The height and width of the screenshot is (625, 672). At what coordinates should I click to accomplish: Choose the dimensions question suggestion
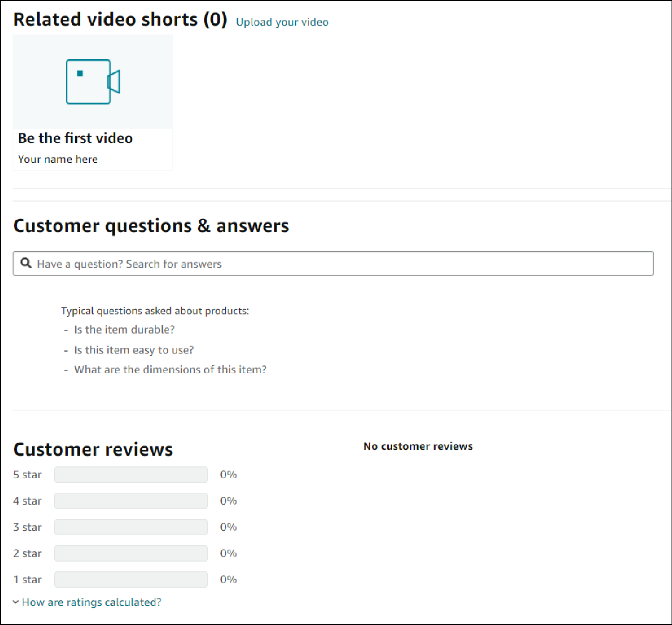170,369
